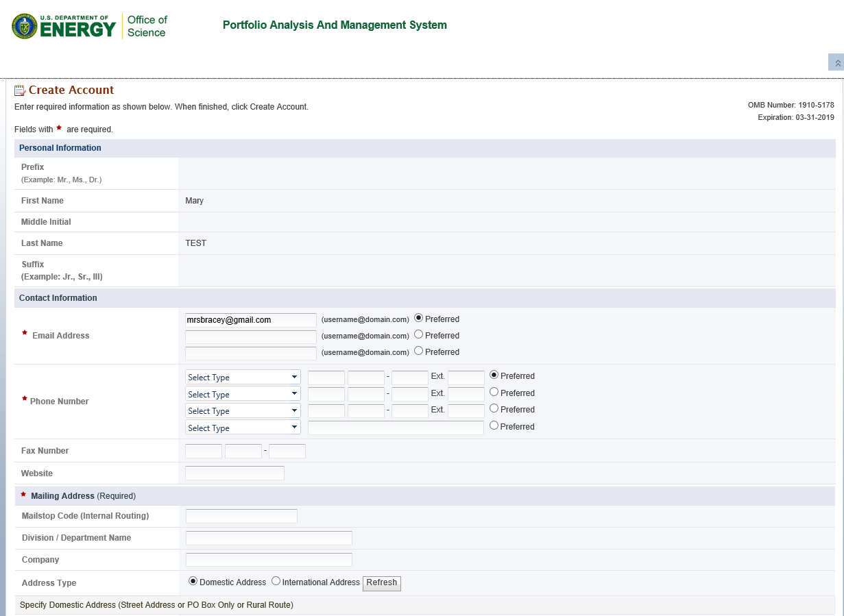
Task: Choose the International Address option
Action: (276, 582)
